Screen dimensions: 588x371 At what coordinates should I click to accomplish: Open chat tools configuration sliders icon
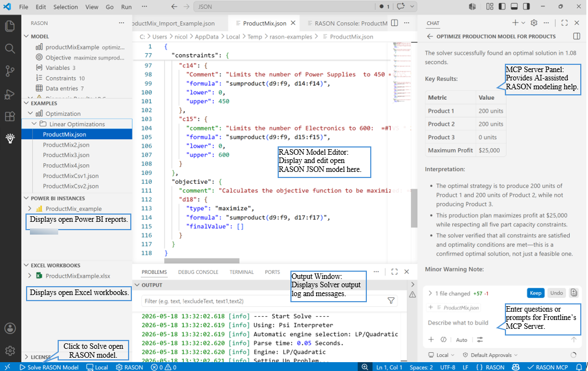[480, 339]
